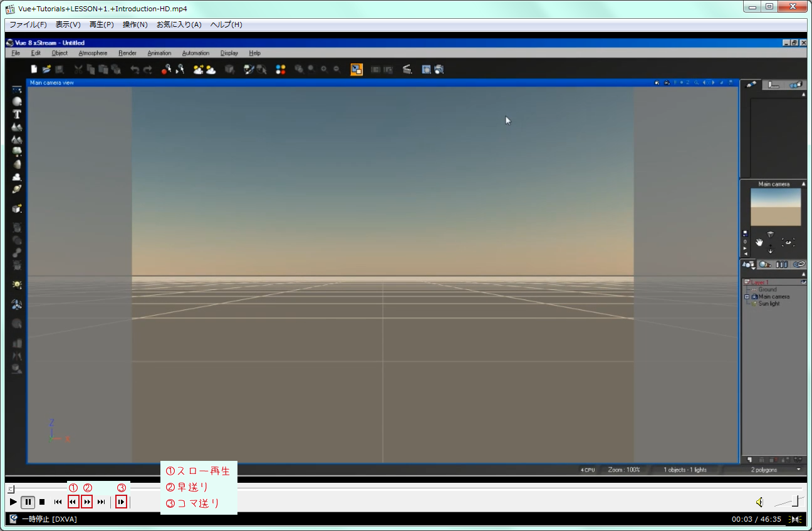Open the お気に入り(A) menu
The image size is (812, 531).
179,24
